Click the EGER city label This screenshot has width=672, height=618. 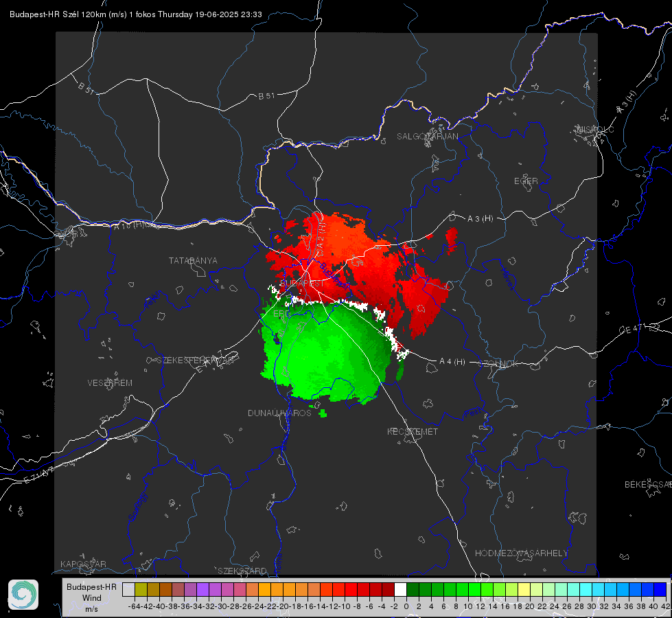[x=526, y=181]
